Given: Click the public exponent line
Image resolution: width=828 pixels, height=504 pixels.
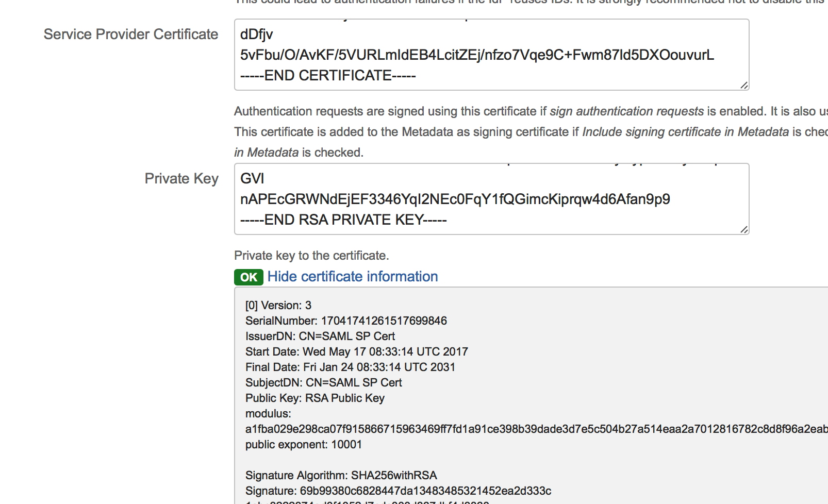Looking at the screenshot, I should (x=304, y=445).
